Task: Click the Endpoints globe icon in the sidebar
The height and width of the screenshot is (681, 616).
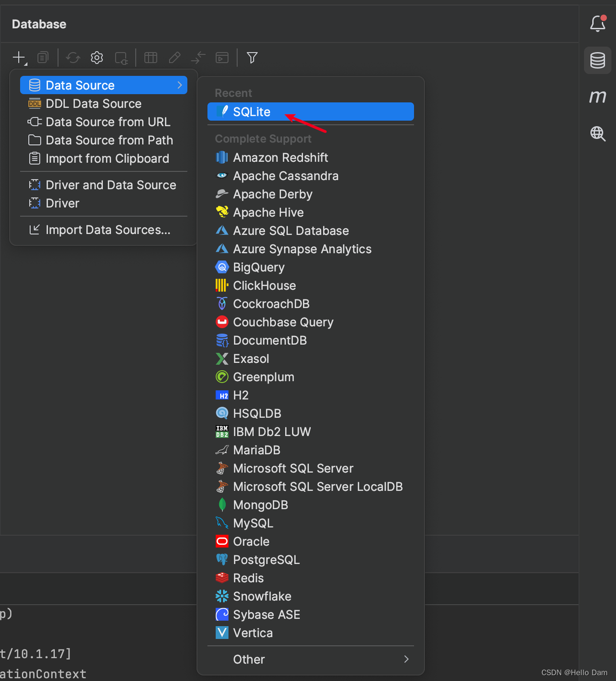Action: click(x=597, y=134)
